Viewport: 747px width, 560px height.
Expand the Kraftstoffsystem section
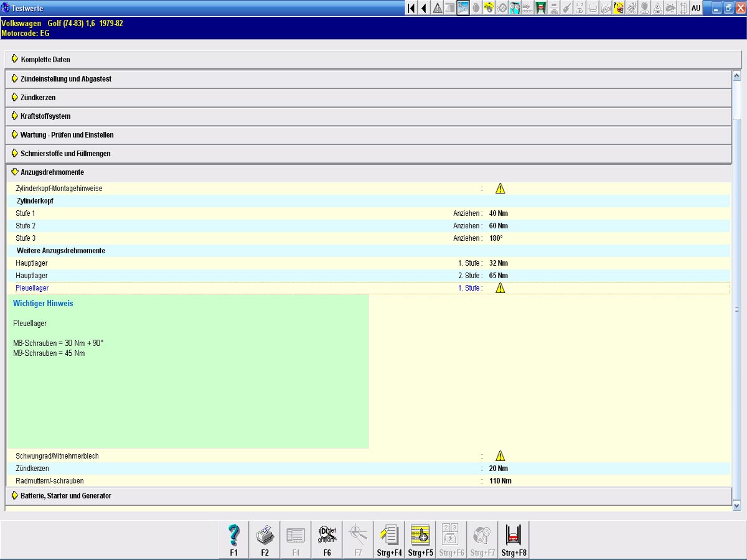point(45,116)
